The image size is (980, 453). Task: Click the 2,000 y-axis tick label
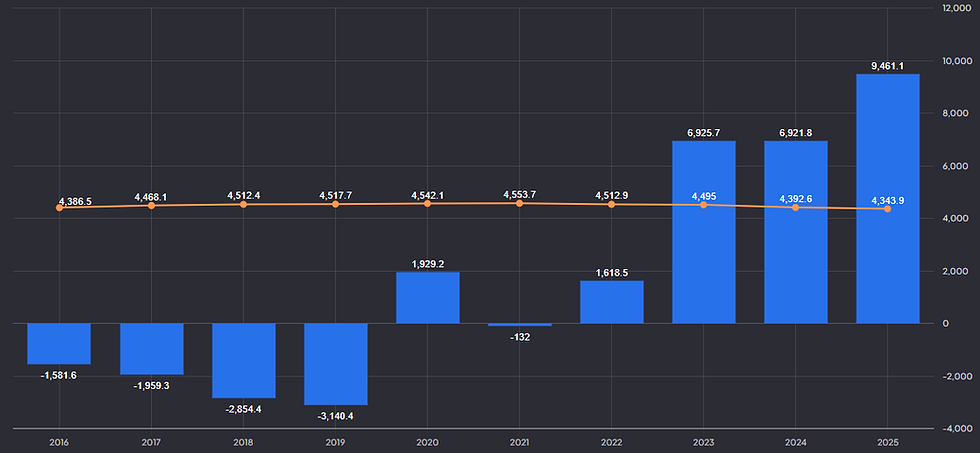(958, 271)
